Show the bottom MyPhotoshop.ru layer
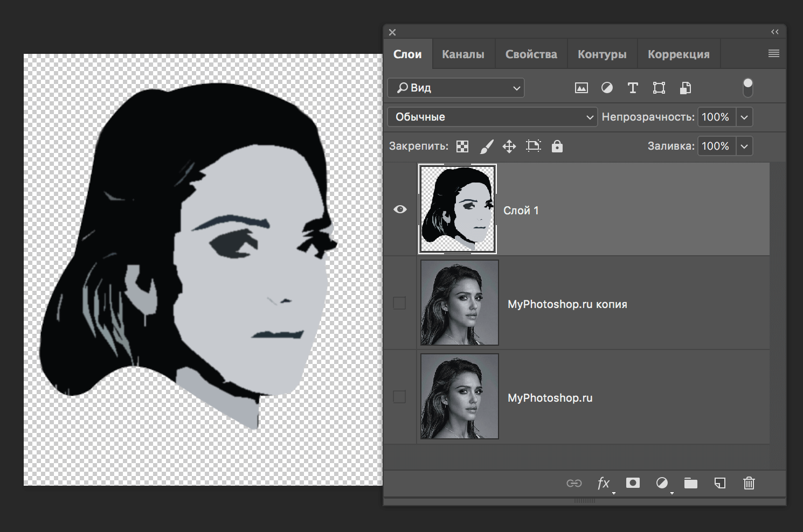This screenshot has height=532, width=803. pyautogui.click(x=399, y=397)
